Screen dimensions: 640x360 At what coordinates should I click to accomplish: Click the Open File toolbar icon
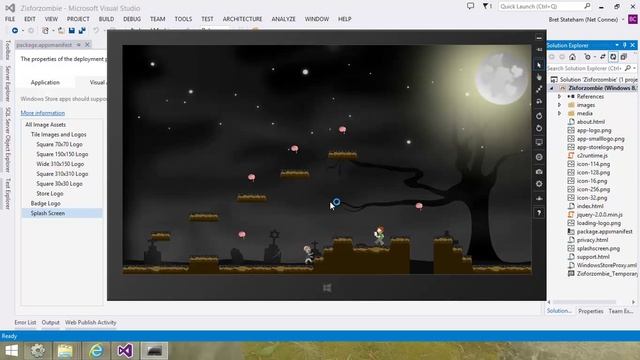point(61,31)
